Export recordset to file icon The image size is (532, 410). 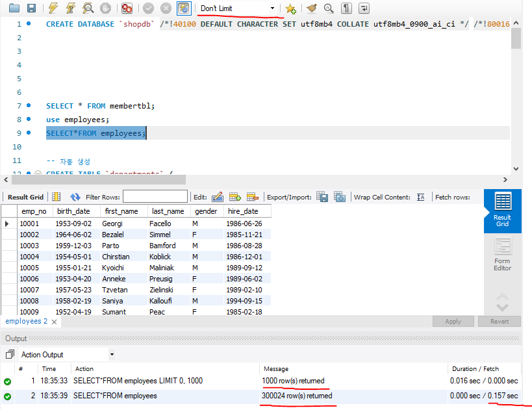322,197
